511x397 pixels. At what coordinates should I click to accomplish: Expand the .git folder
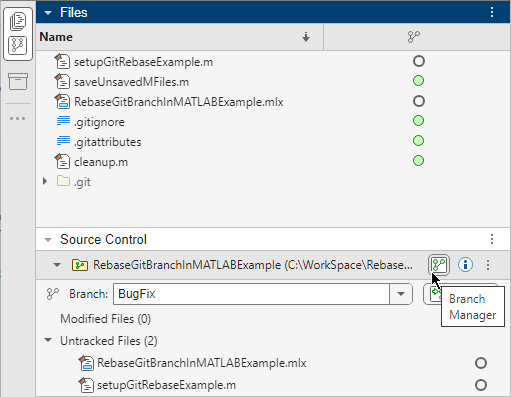pyautogui.click(x=45, y=181)
